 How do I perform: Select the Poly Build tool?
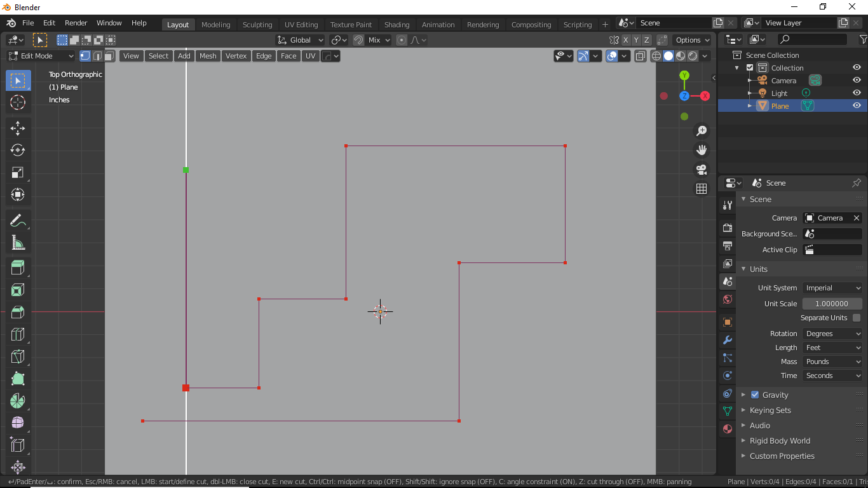[18, 379]
